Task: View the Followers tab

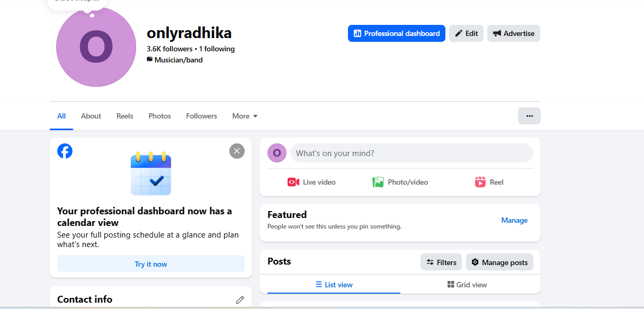Action: [202, 116]
